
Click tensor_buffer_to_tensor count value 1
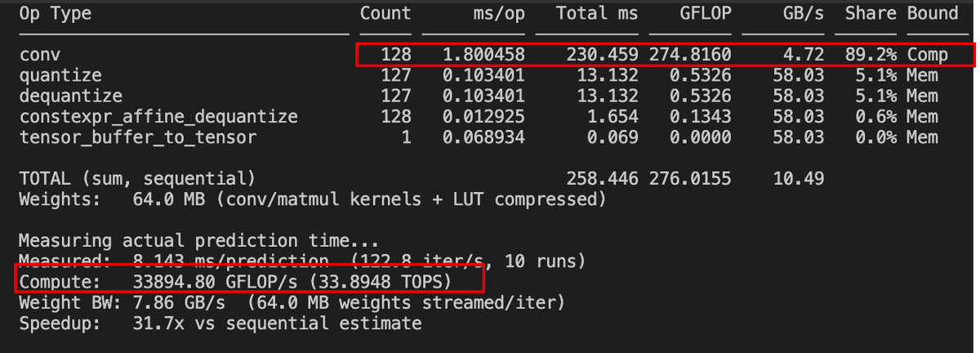pos(407,137)
